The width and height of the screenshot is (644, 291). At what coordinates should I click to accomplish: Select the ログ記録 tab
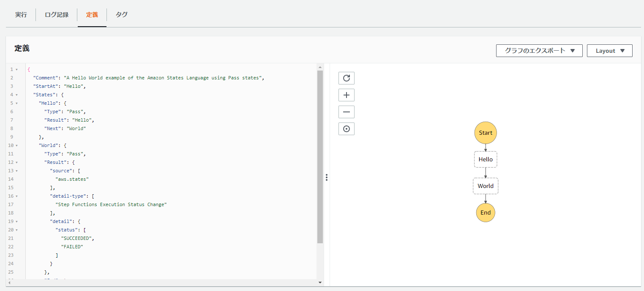(x=57, y=14)
